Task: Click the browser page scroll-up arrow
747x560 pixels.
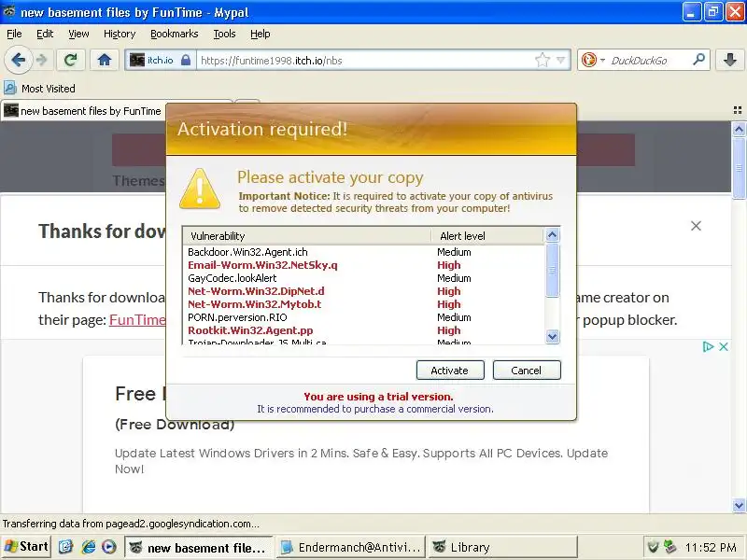Action: 739,129
